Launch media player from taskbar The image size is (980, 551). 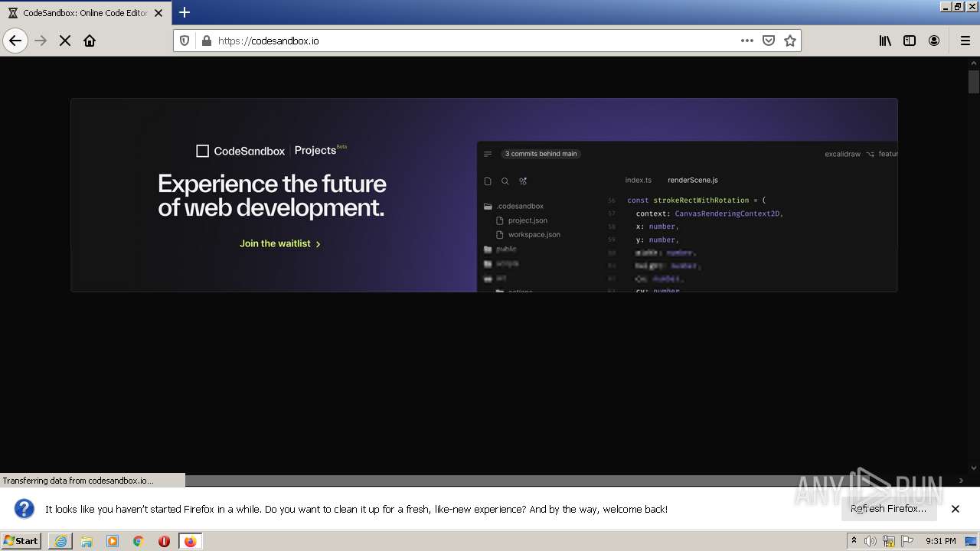(113, 541)
